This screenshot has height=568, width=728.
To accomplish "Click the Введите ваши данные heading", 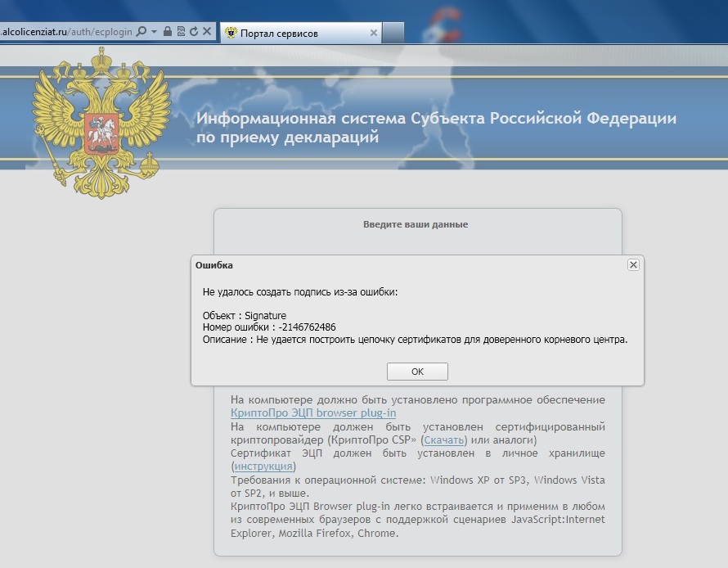I will click(x=416, y=224).
